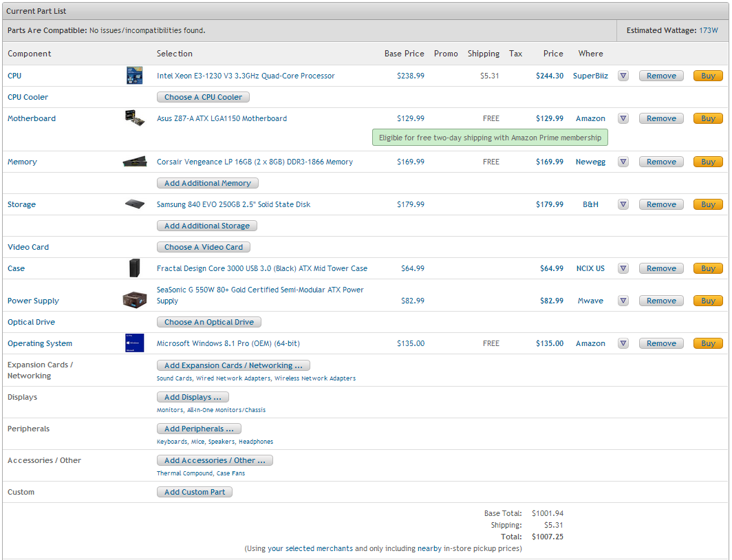Open the Memory category link
Screen dimensions: 732x560
pos(22,162)
